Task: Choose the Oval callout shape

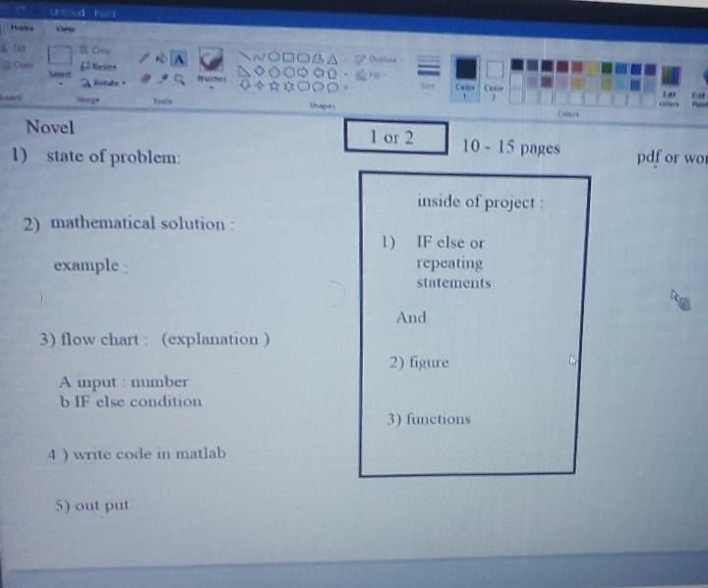Action: [318, 87]
